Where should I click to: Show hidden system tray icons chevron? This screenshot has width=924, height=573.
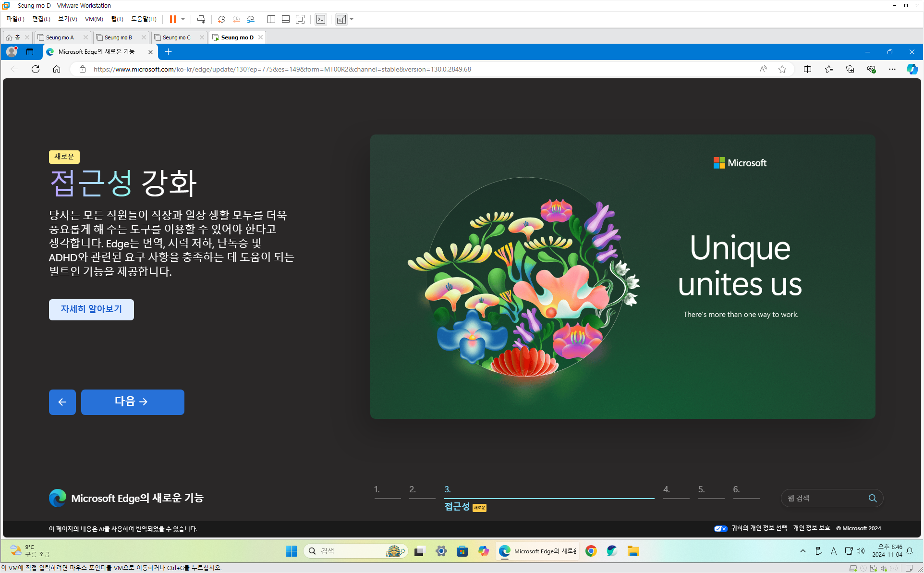(x=802, y=551)
